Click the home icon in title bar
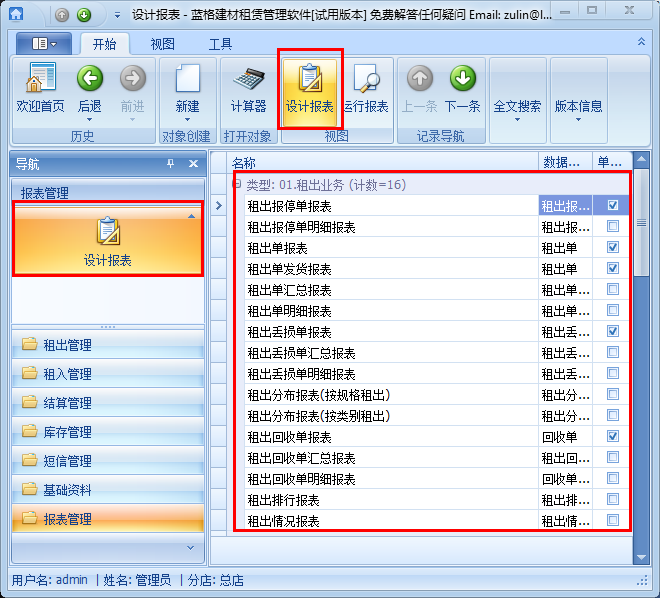Viewport: 660px width, 598px height. (x=16, y=14)
